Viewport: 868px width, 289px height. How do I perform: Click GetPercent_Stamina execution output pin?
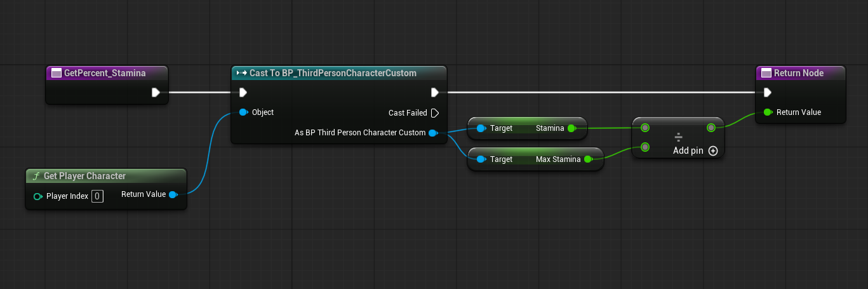(x=156, y=93)
